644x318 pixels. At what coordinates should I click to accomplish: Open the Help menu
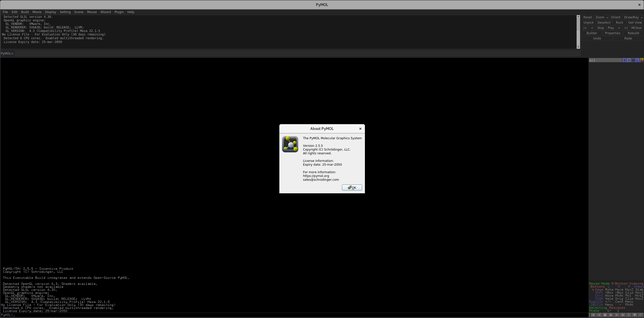[x=131, y=12]
